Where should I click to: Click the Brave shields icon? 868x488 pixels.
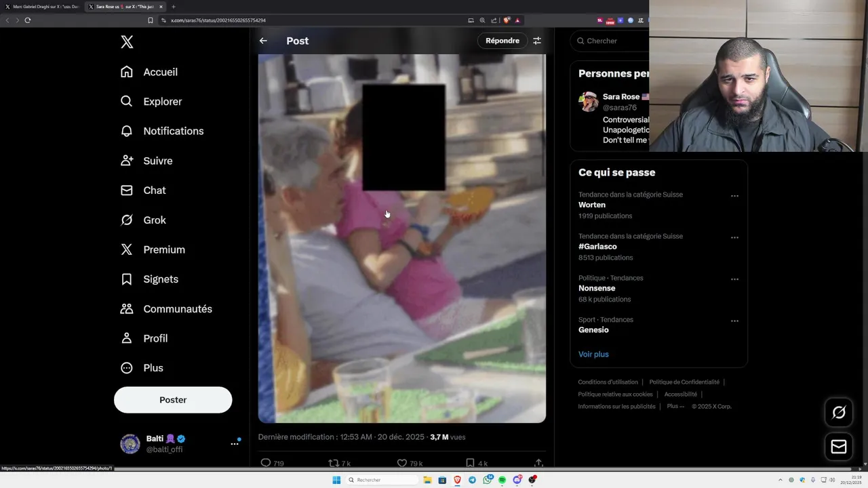click(x=506, y=20)
